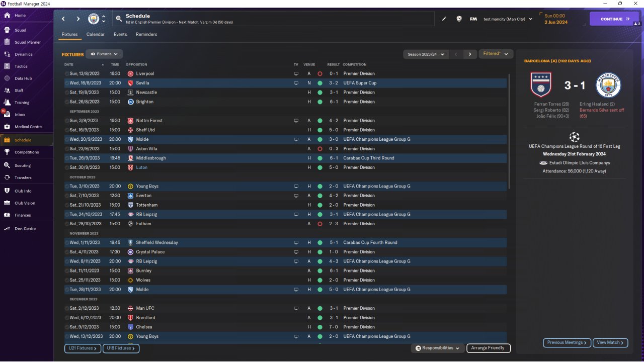644x362 pixels.
Task: Click the Schedule search bar field
Action: [273, 19]
